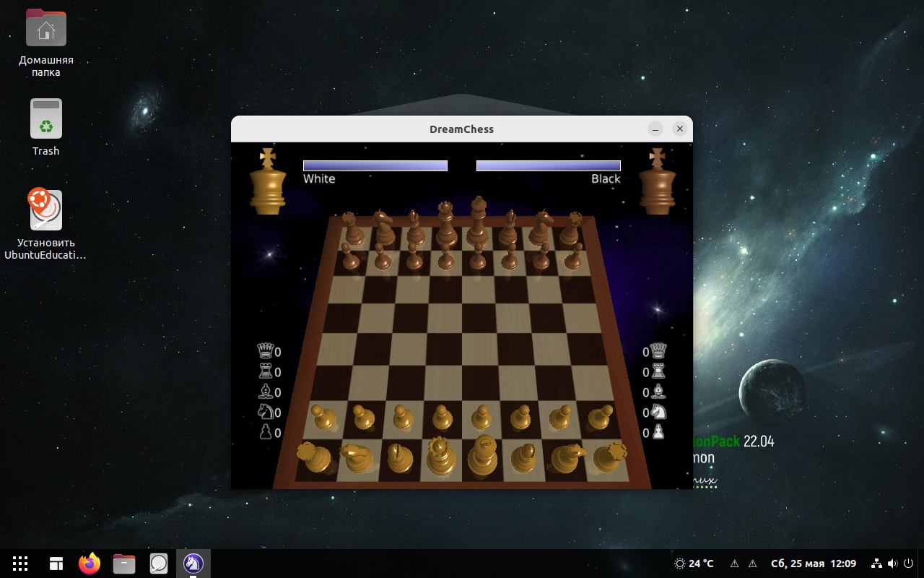Click White's captured bishop counter icon

pos(266,392)
